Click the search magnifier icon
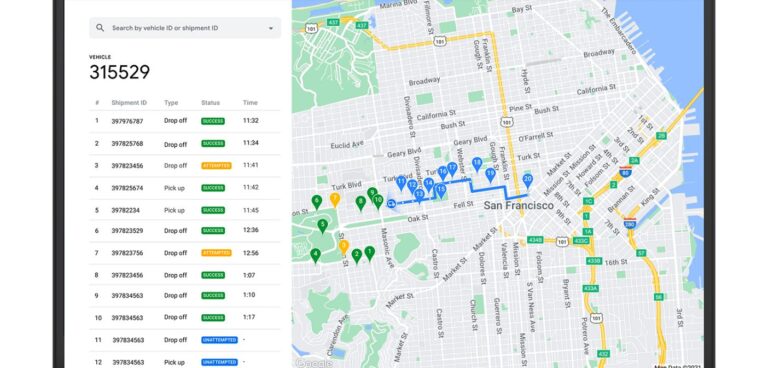 (x=100, y=28)
